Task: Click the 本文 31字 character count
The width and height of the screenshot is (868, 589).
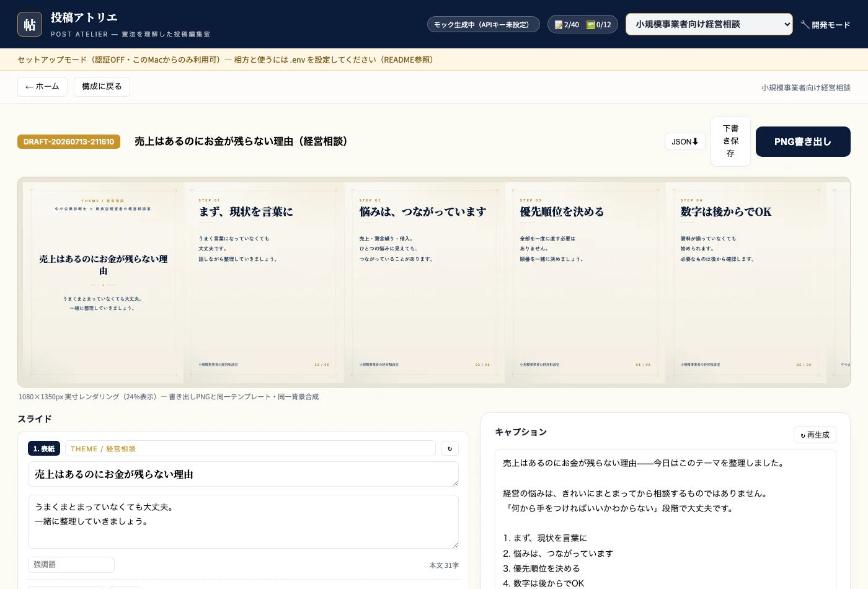Action: click(x=444, y=565)
